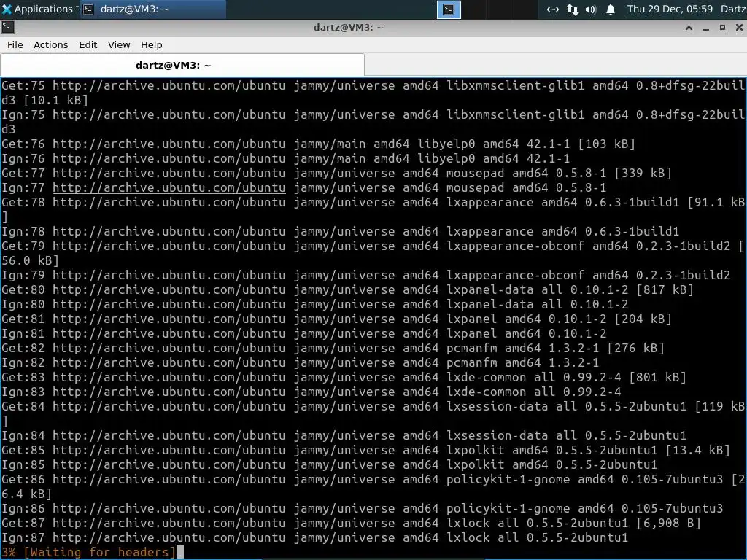
Task: Click 'libyelp0 amd64 42.1-1 [103 kB]' text
Action: coord(526,144)
